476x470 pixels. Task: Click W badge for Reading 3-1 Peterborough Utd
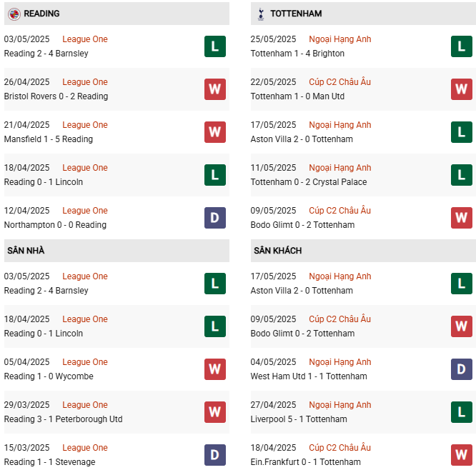(x=214, y=412)
